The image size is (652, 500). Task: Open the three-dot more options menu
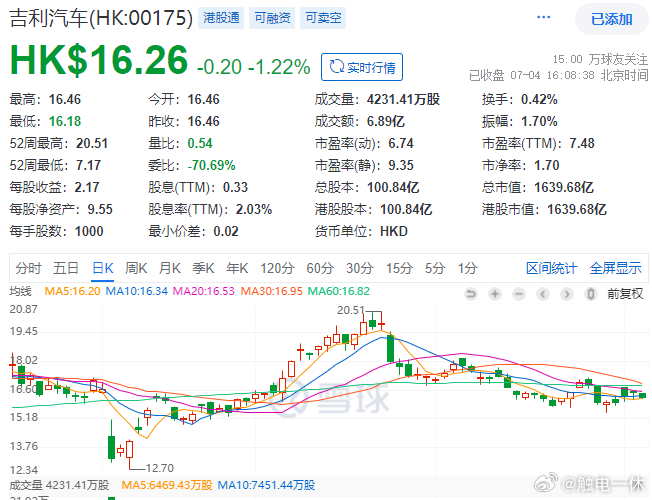tap(543, 17)
